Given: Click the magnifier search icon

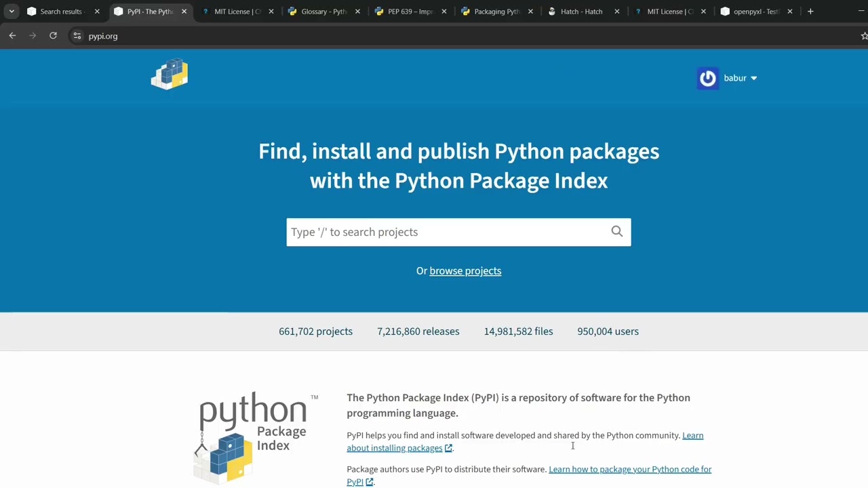Looking at the screenshot, I should tap(616, 232).
